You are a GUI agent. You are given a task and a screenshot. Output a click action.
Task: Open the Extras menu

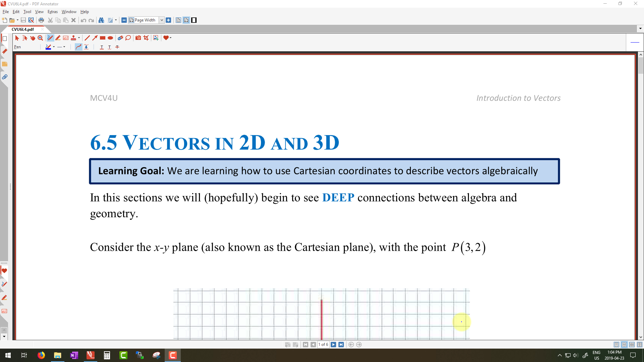click(52, 12)
